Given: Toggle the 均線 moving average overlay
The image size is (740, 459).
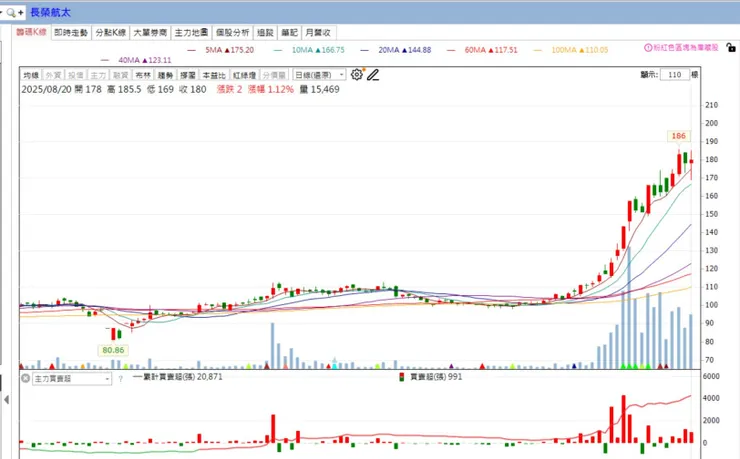Looking at the screenshot, I should point(31,75).
